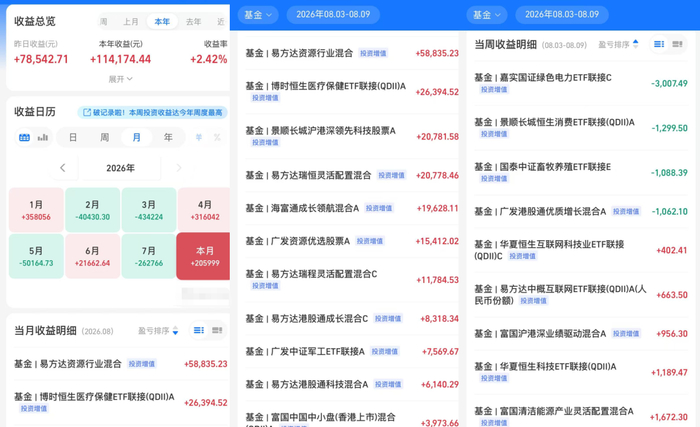
Task: Select the 3月 -434224 calendar cell
Action: (149, 210)
